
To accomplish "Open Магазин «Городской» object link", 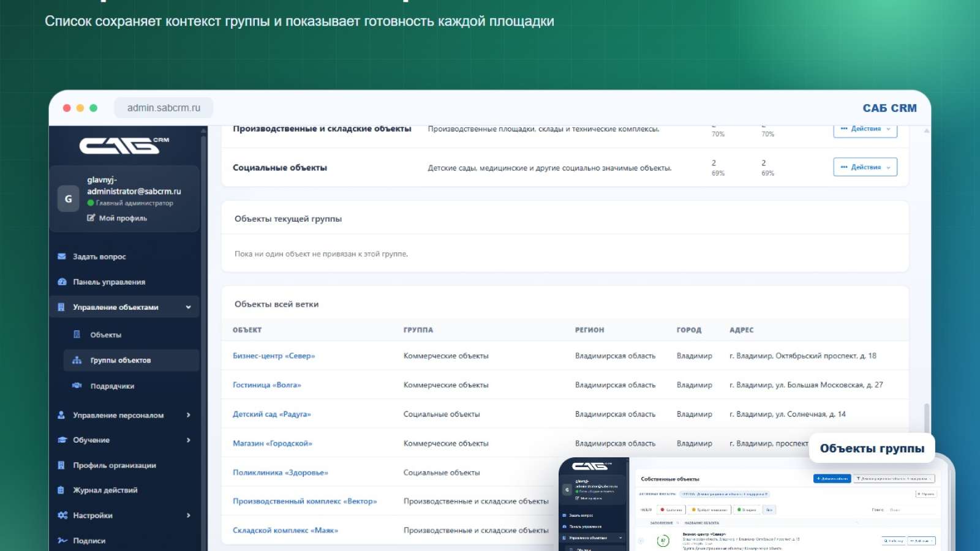I will coord(273,443).
